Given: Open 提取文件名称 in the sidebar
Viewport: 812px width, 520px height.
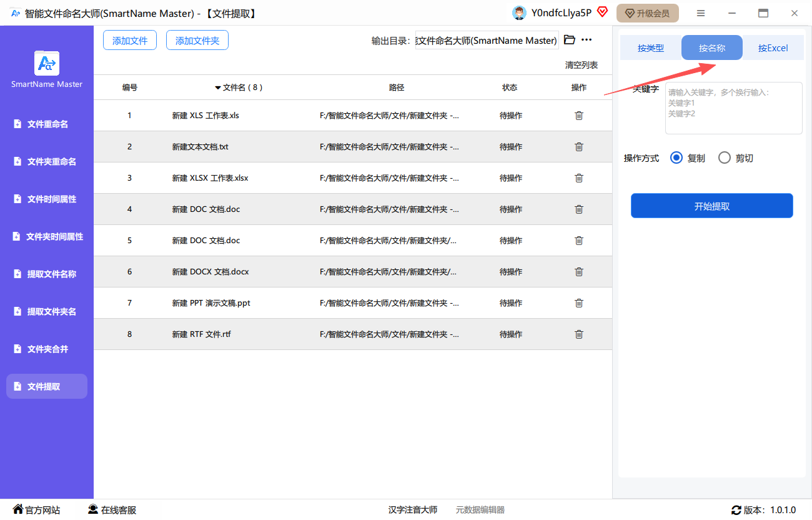Looking at the screenshot, I should pyautogui.click(x=47, y=274).
